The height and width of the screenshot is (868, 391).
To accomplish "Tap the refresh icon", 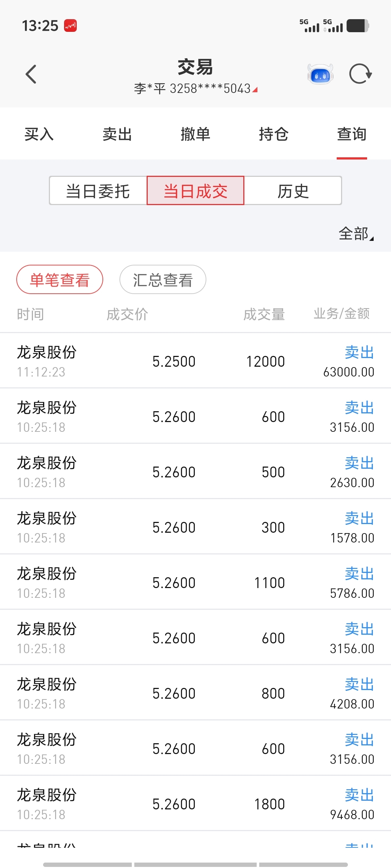I will pos(360,74).
